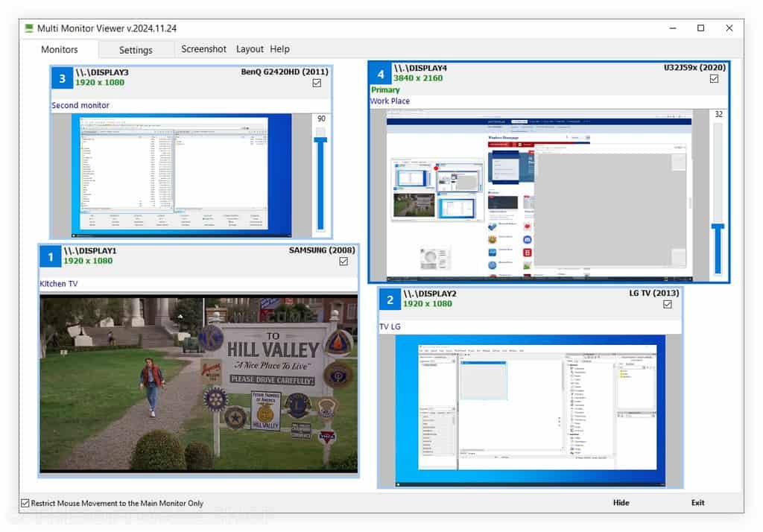Open the Layout menu
This screenshot has width=763, height=532.
250,48
